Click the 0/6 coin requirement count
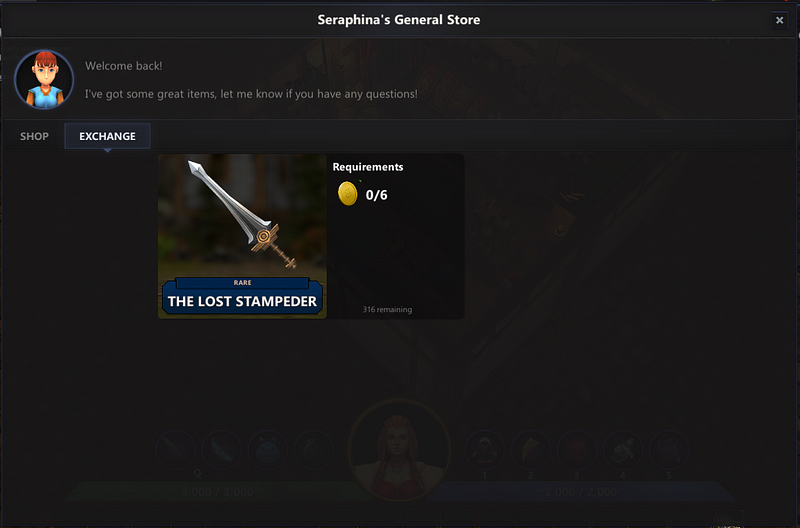Image resolution: width=800 pixels, height=528 pixels. tap(377, 195)
